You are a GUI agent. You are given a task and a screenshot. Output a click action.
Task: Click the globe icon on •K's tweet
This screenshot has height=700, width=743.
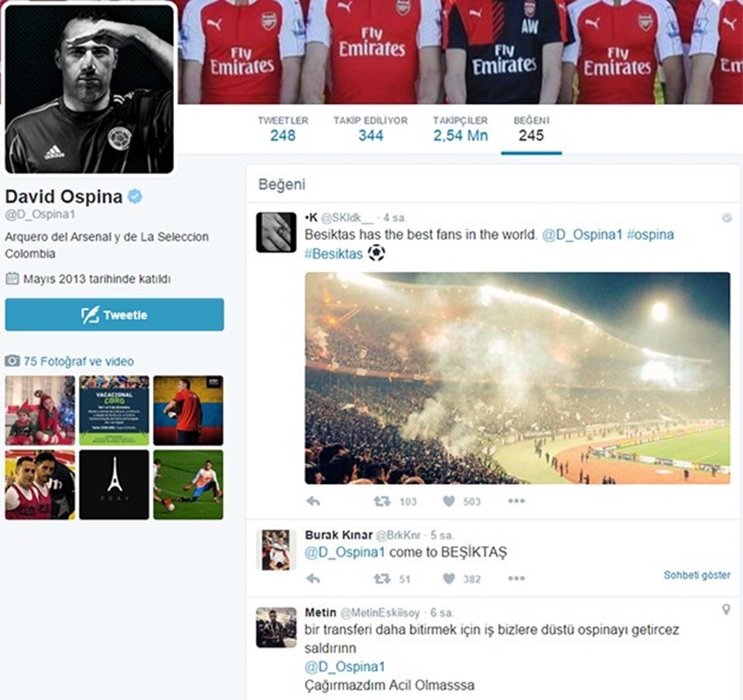pyautogui.click(x=727, y=218)
